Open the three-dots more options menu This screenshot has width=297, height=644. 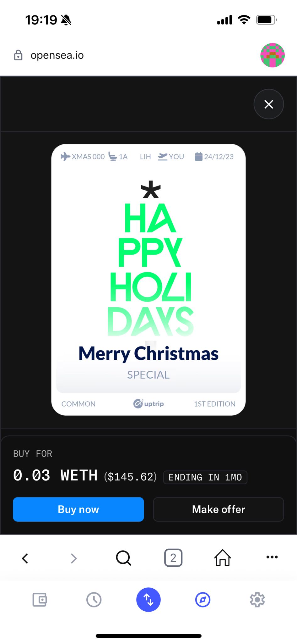point(272,557)
